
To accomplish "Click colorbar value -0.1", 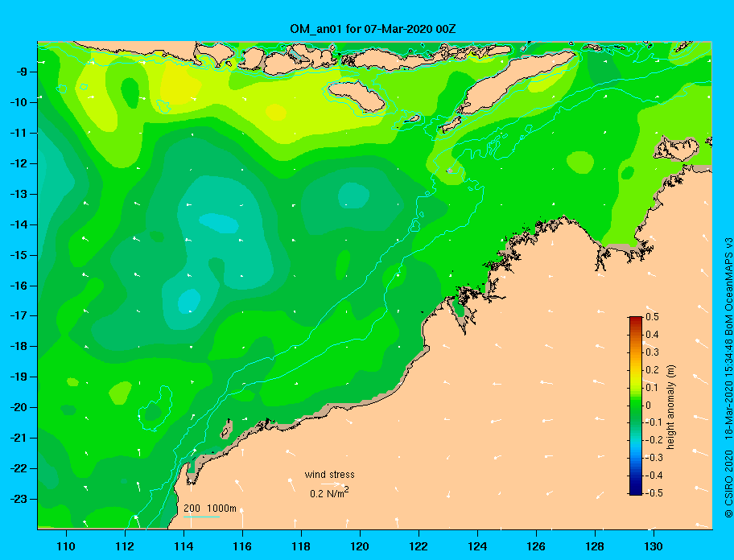I will click(x=654, y=422).
